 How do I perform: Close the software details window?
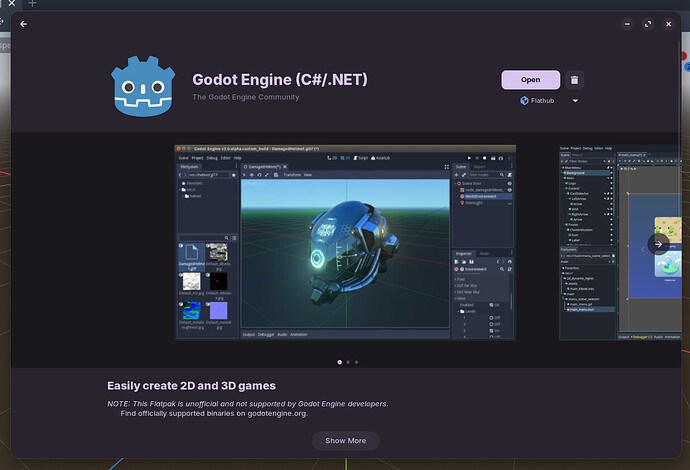(668, 24)
